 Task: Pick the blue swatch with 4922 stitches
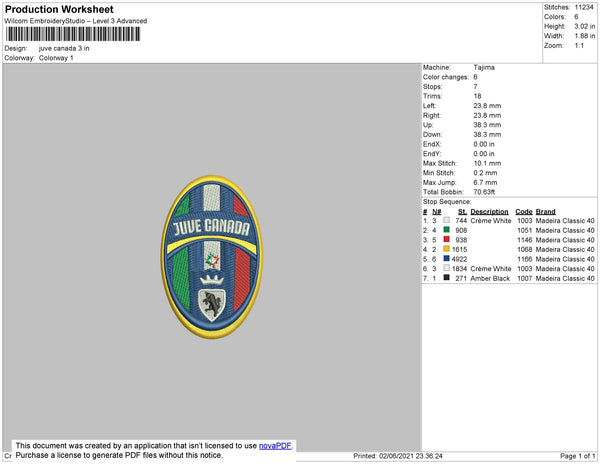(x=446, y=259)
